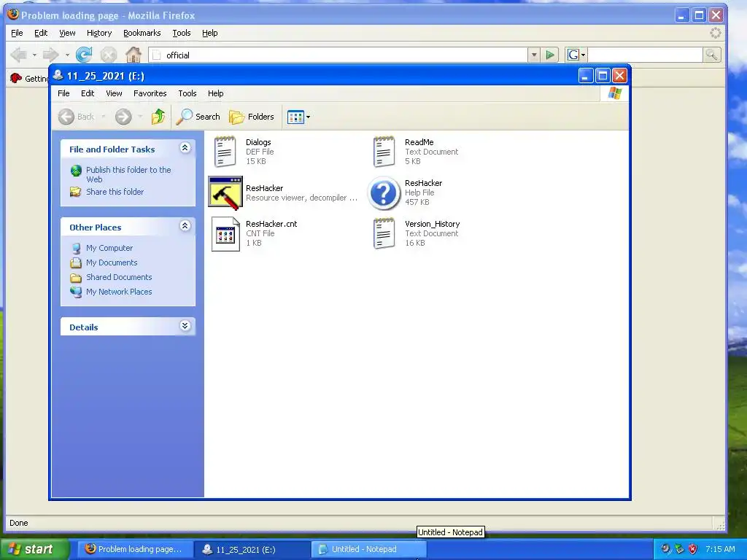
Task: Open the Views dropdown in Explorer toolbar
Action: (x=298, y=117)
